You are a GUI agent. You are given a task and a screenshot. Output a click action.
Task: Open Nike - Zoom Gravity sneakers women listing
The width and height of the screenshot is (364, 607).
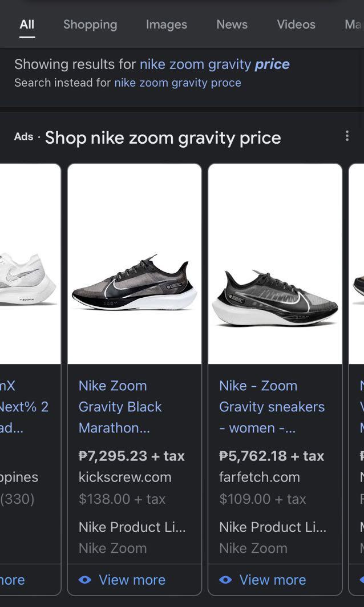pyautogui.click(x=272, y=407)
